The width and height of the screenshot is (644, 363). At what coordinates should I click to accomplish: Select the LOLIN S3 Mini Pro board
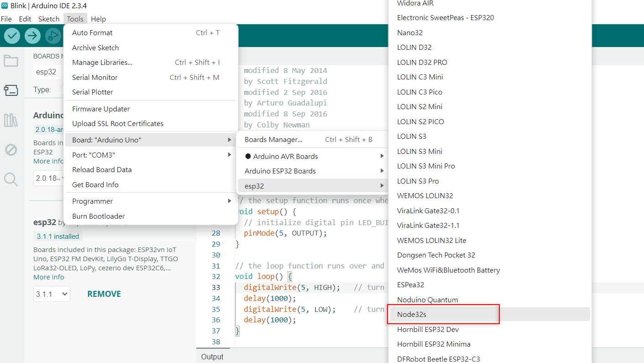click(x=489, y=166)
